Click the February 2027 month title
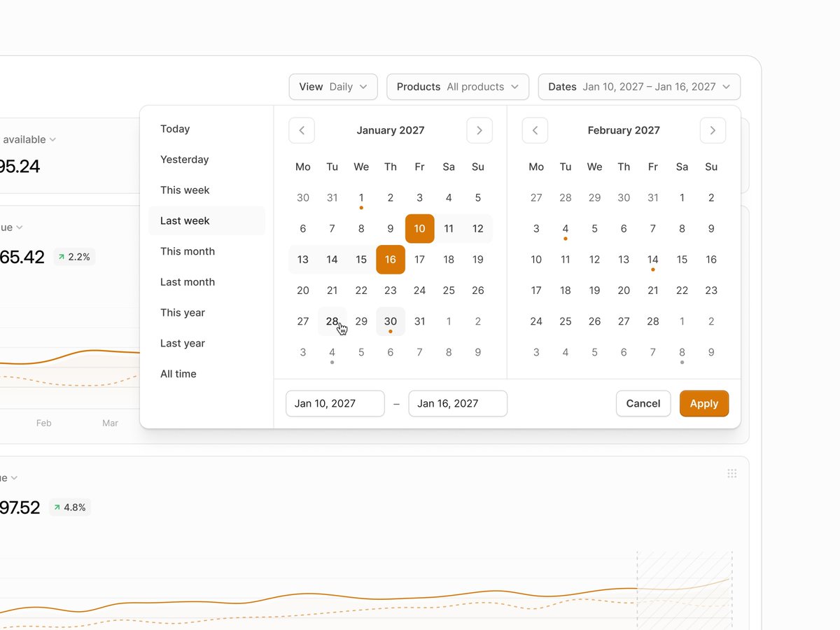The width and height of the screenshot is (840, 630). point(624,130)
